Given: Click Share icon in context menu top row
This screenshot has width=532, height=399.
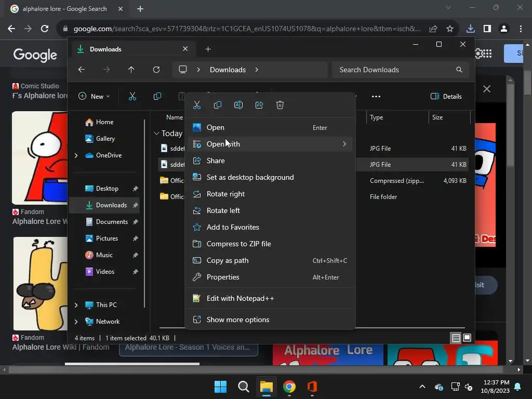Looking at the screenshot, I should [x=259, y=105].
